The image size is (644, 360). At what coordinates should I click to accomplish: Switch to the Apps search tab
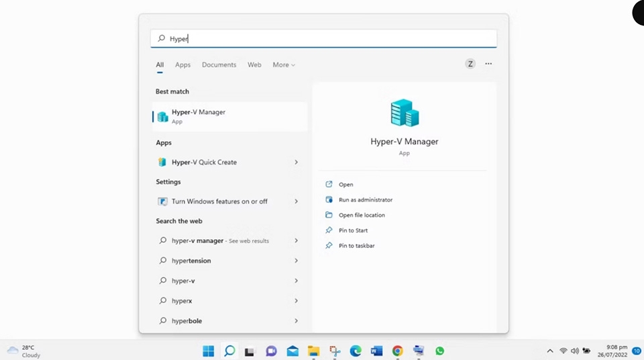pos(182,64)
